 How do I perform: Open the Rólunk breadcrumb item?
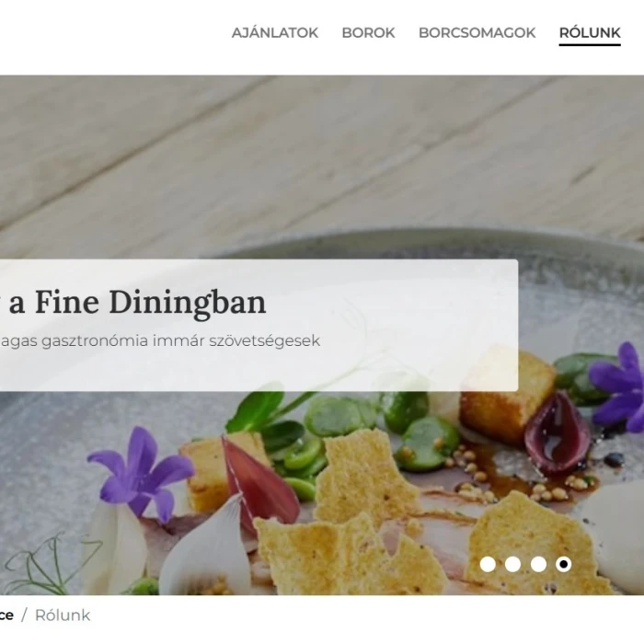[63, 615]
